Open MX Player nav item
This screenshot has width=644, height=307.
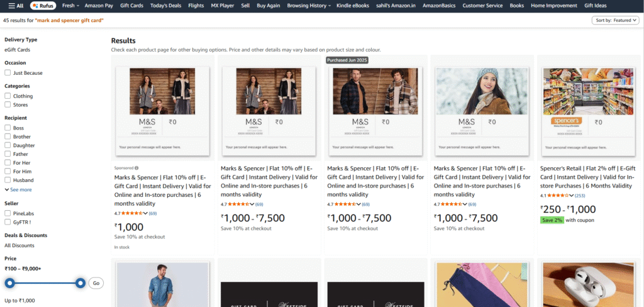click(222, 6)
